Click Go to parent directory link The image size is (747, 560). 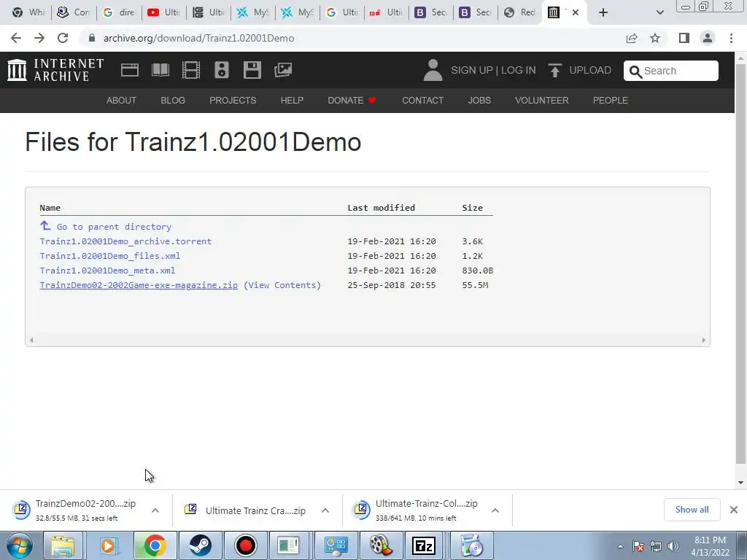(x=114, y=227)
